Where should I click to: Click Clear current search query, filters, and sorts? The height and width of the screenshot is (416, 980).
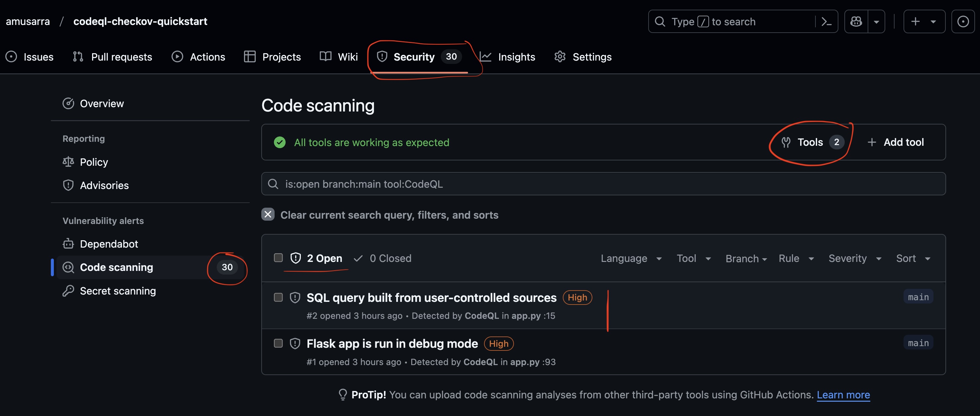(x=389, y=215)
